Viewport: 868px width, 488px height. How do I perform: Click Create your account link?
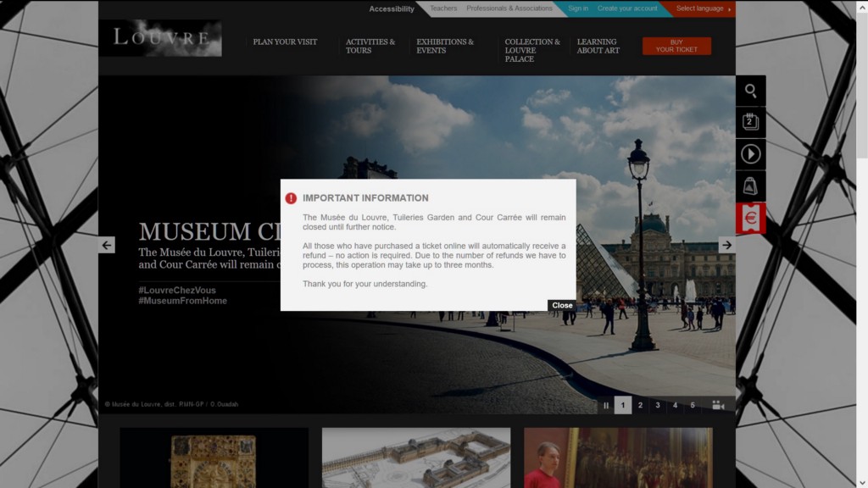pos(627,8)
